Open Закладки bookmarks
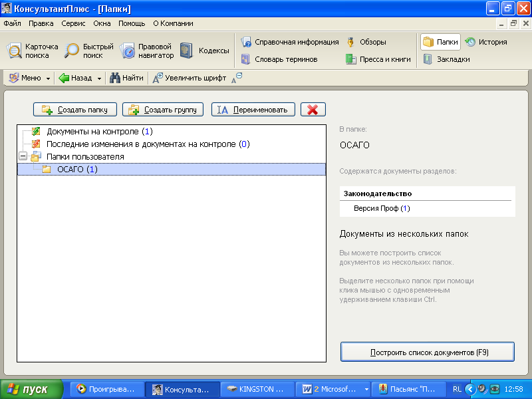The height and width of the screenshot is (399, 532). point(446,59)
